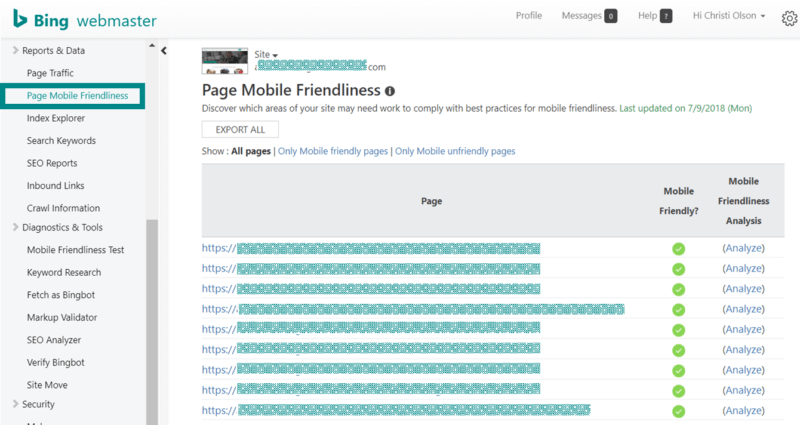Image resolution: width=800 pixels, height=425 pixels.
Task: Open Index Explorer
Action: [x=56, y=118]
